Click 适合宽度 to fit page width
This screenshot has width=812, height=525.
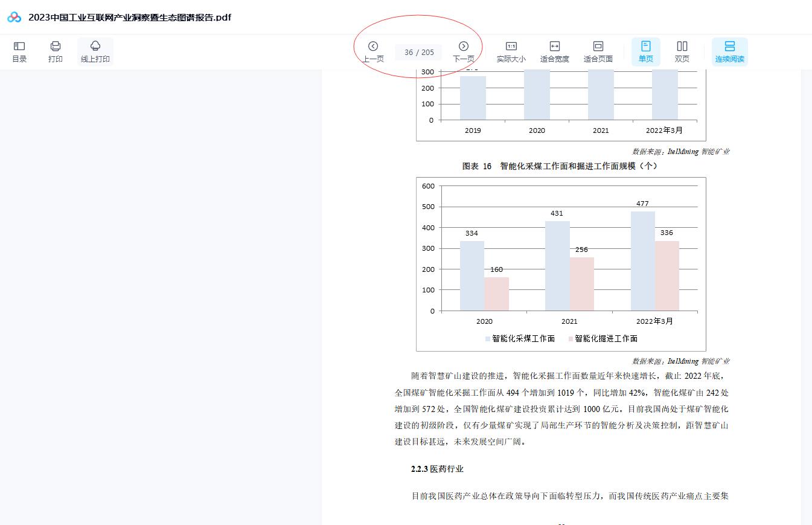554,51
